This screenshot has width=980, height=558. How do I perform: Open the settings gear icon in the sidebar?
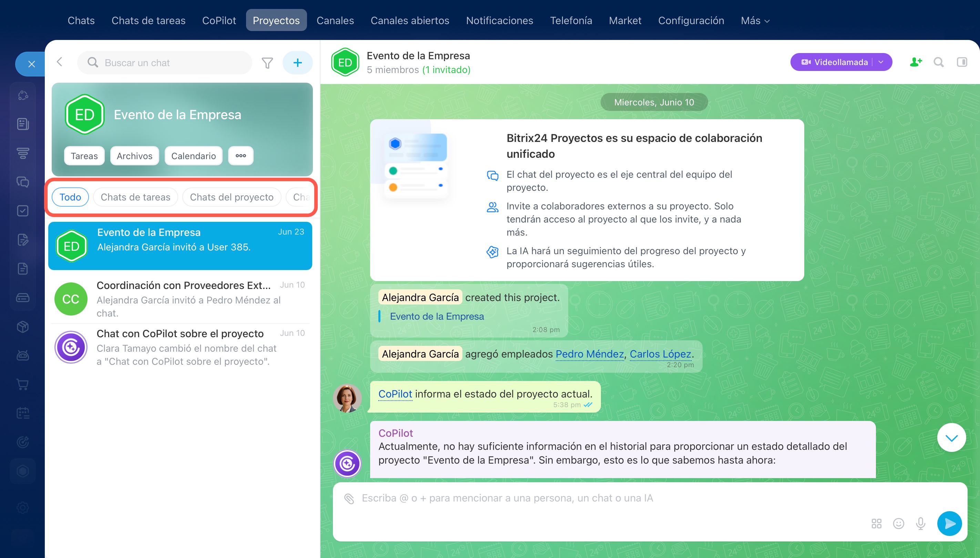point(23,508)
